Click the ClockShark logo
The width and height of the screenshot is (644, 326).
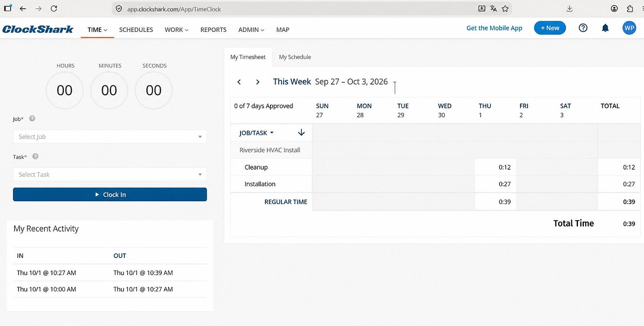38,29
